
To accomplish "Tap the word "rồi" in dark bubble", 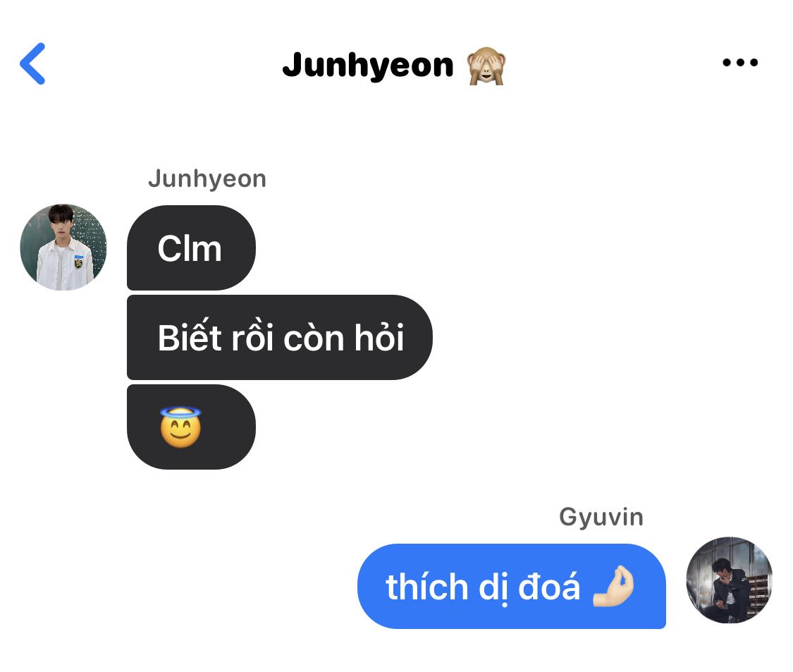I will (x=252, y=336).
